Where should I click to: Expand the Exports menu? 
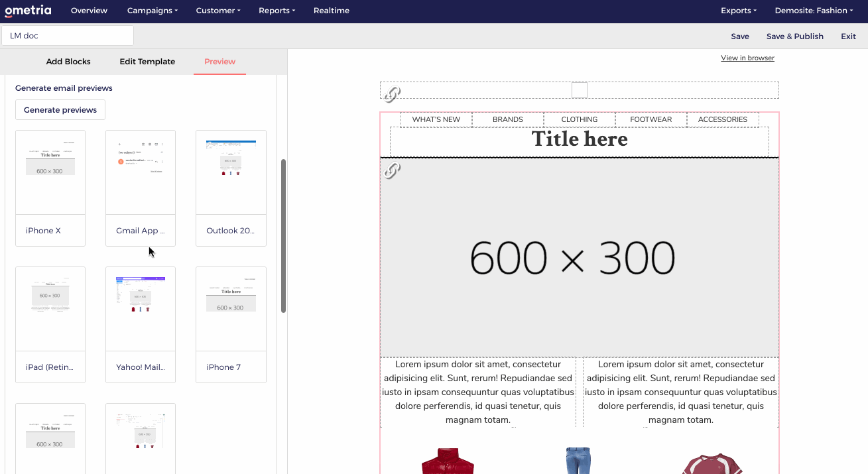point(739,11)
